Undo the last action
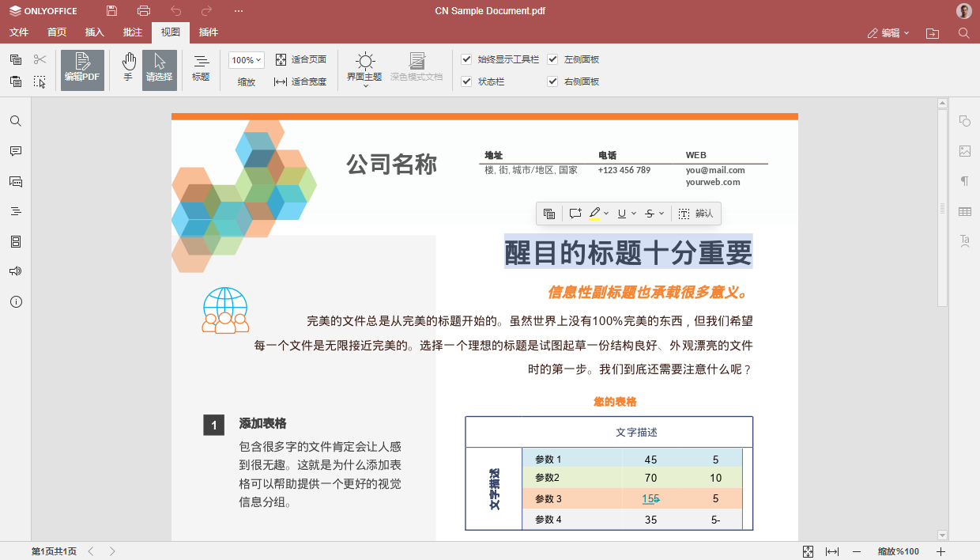 tap(175, 11)
